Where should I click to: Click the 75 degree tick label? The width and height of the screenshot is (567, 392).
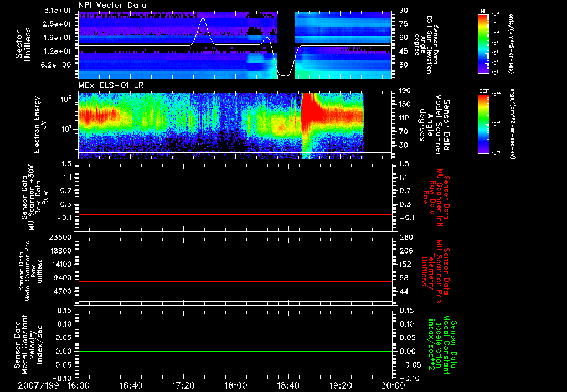tap(403, 24)
